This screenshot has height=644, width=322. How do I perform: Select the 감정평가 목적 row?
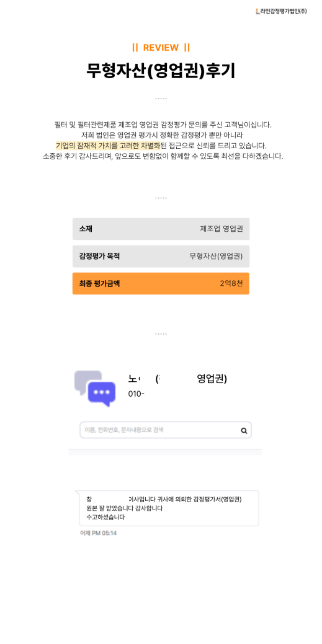pos(161,256)
